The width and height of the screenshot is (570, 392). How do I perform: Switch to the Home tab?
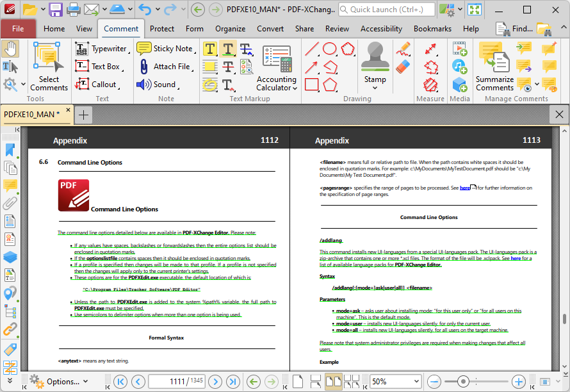pyautogui.click(x=54, y=29)
